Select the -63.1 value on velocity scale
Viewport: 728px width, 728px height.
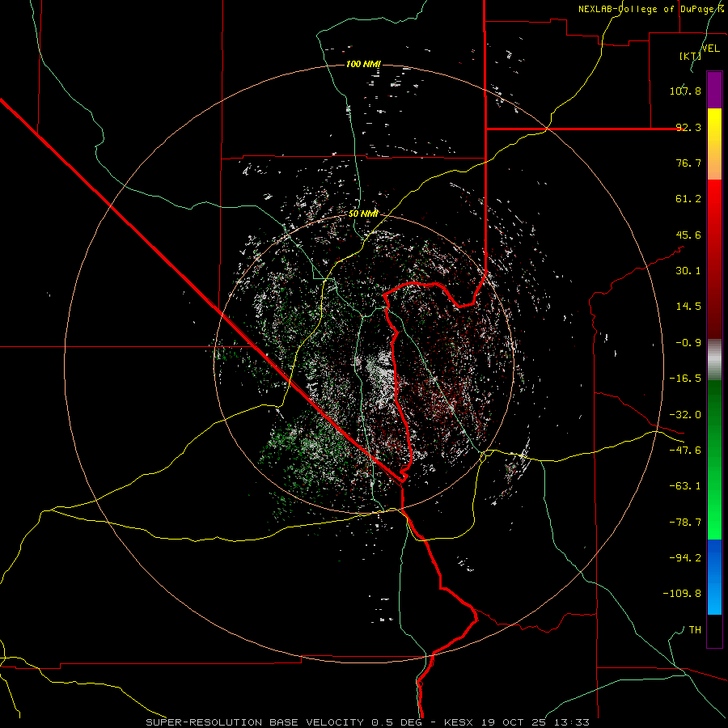(x=685, y=486)
